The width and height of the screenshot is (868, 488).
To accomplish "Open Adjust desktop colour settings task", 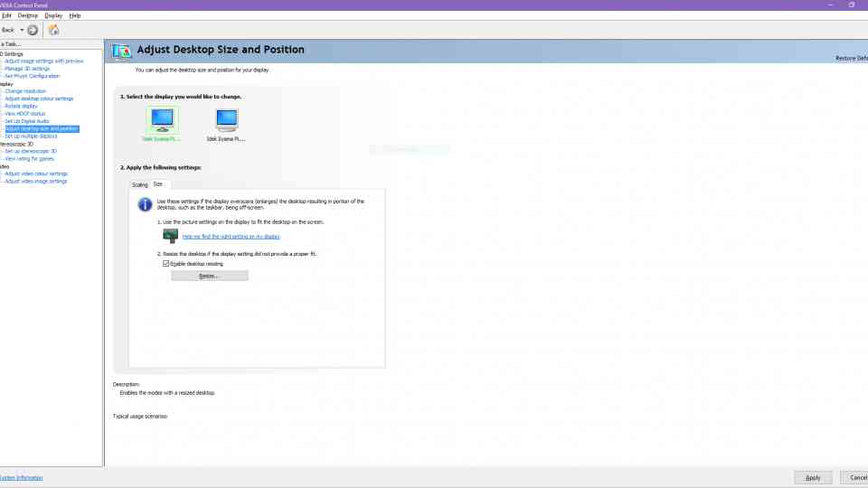I will pos(39,99).
